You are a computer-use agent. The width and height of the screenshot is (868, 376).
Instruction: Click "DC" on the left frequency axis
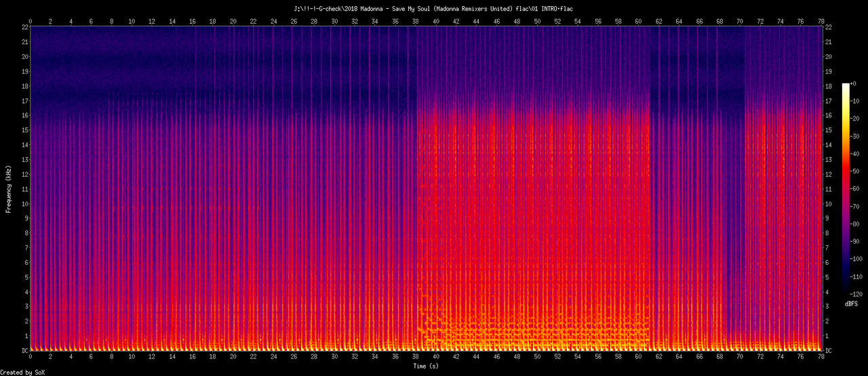[x=24, y=351]
